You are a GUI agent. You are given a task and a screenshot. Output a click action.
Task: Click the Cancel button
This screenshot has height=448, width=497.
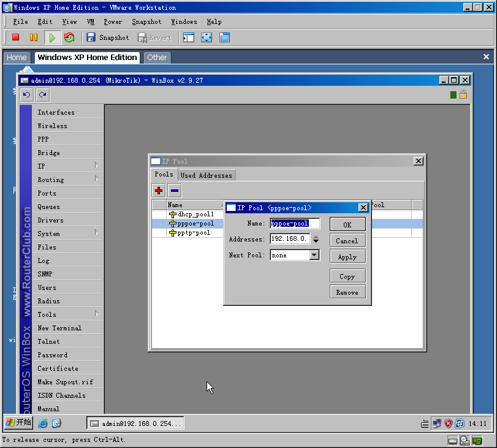click(347, 241)
